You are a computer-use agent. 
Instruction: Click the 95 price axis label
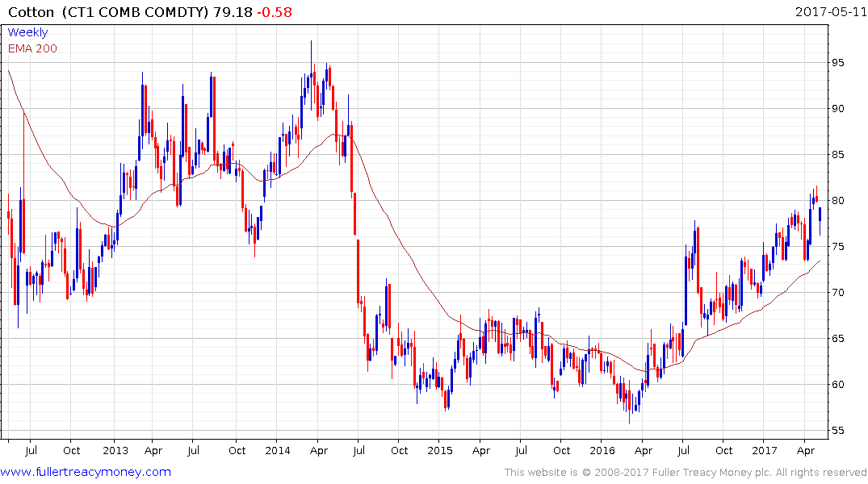[838, 62]
